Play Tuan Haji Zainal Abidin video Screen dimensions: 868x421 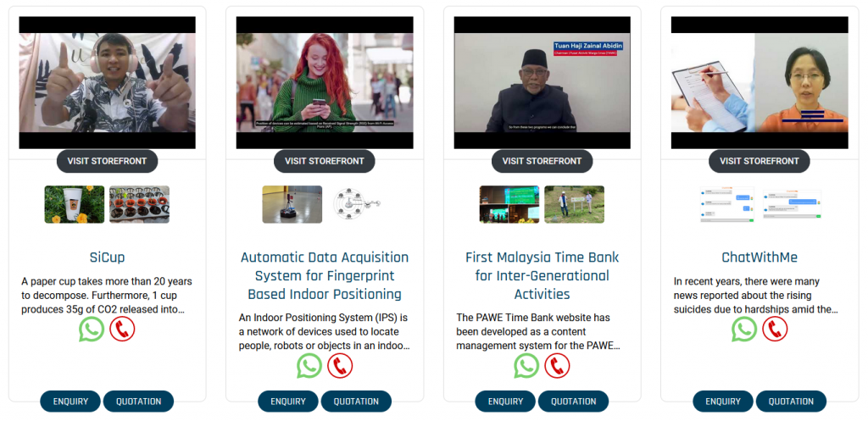pos(542,82)
